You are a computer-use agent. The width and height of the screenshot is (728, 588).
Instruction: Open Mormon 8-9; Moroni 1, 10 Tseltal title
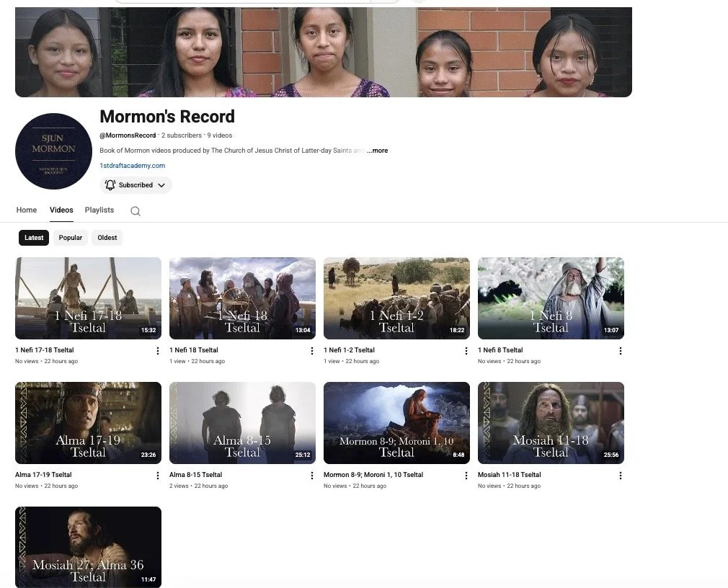click(373, 474)
